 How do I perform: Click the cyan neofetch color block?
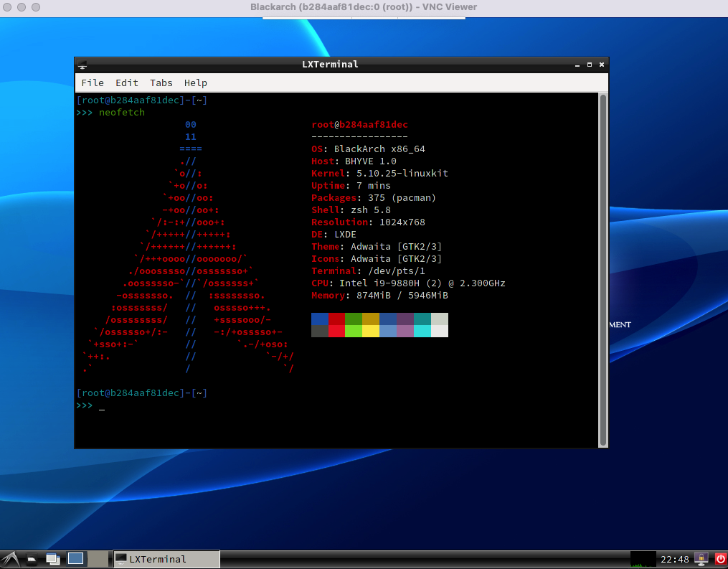pyautogui.click(x=422, y=331)
